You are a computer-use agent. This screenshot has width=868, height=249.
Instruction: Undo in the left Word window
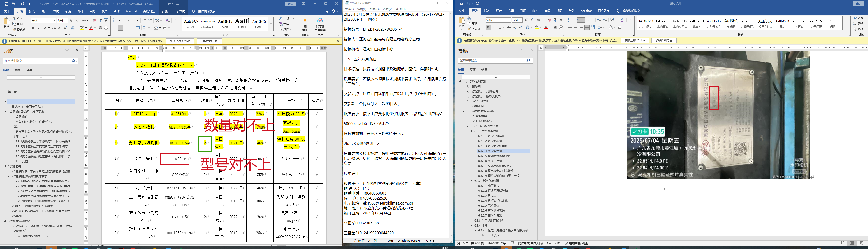point(14,4)
